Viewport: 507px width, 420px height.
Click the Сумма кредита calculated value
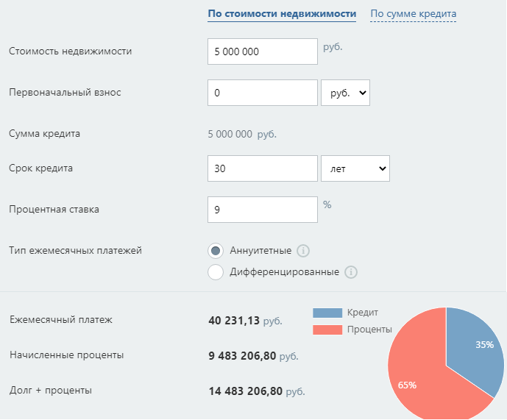pos(230,135)
